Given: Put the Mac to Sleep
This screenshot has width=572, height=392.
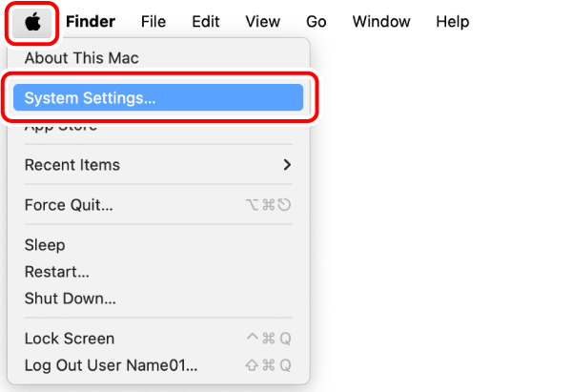Looking at the screenshot, I should (x=45, y=245).
